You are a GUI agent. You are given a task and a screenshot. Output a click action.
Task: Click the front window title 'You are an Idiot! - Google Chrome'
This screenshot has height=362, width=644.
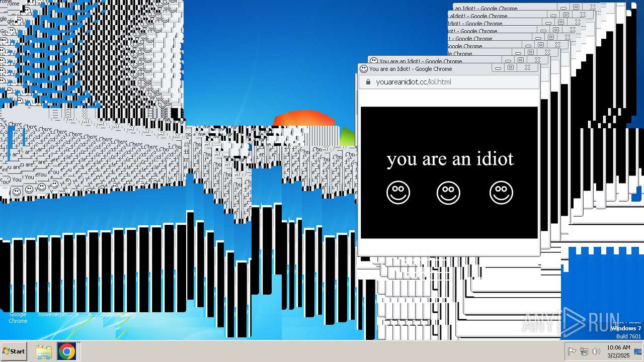[x=411, y=69]
